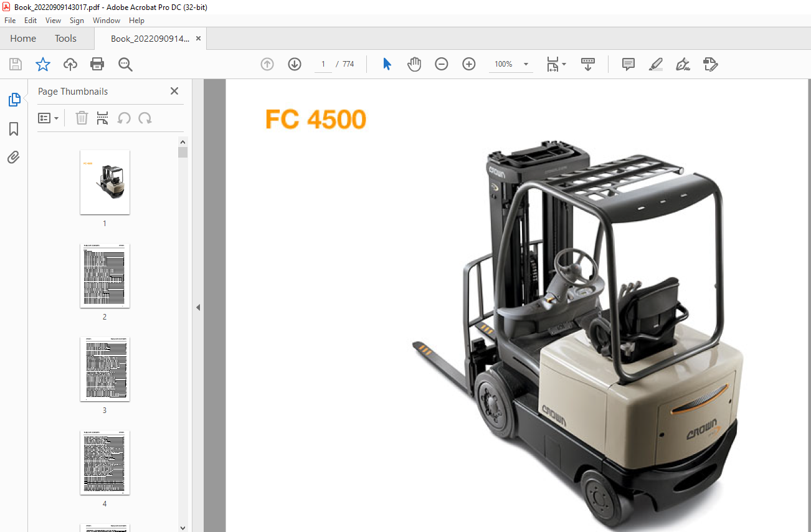The height and width of the screenshot is (532, 811).
Task: Select page 4 thumbnail
Action: pos(105,462)
